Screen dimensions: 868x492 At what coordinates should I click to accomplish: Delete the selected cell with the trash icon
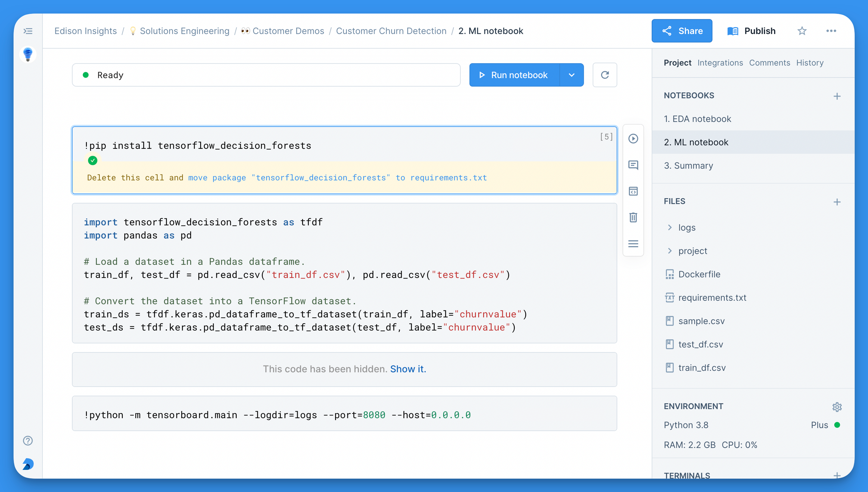[x=633, y=217]
